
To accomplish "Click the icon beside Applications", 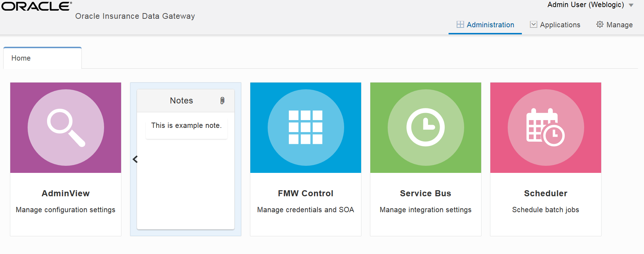I will pos(534,24).
